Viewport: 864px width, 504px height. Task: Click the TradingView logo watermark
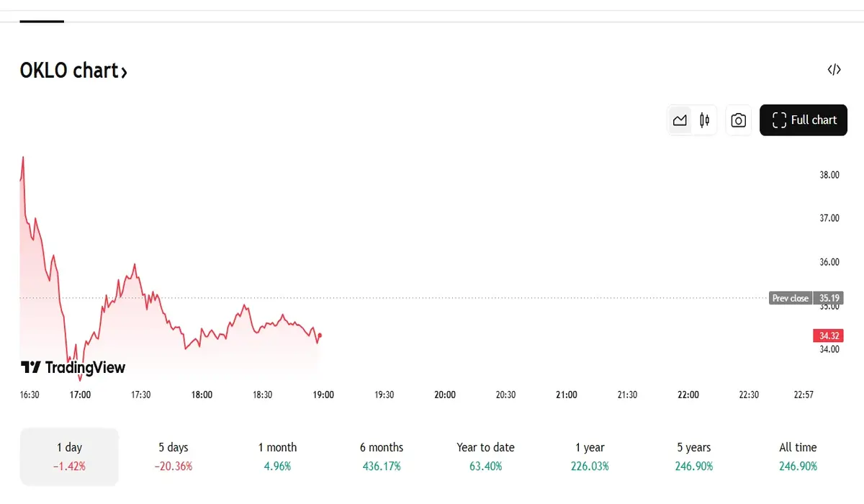coord(73,367)
